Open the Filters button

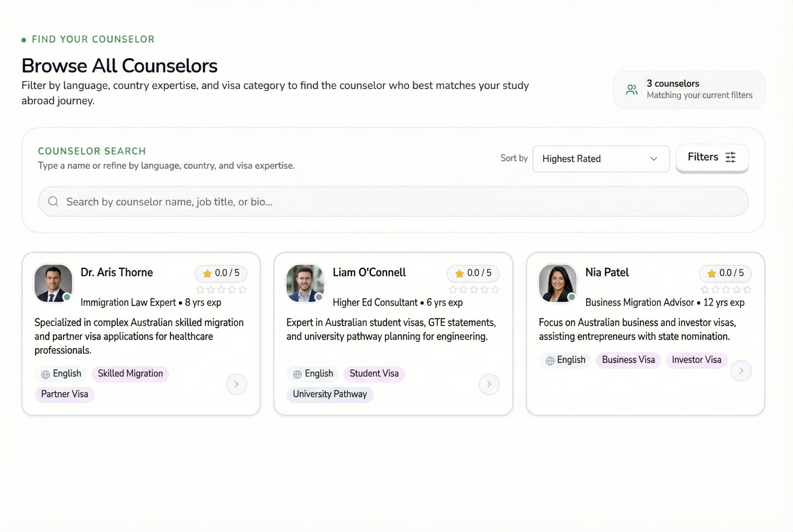pos(711,157)
